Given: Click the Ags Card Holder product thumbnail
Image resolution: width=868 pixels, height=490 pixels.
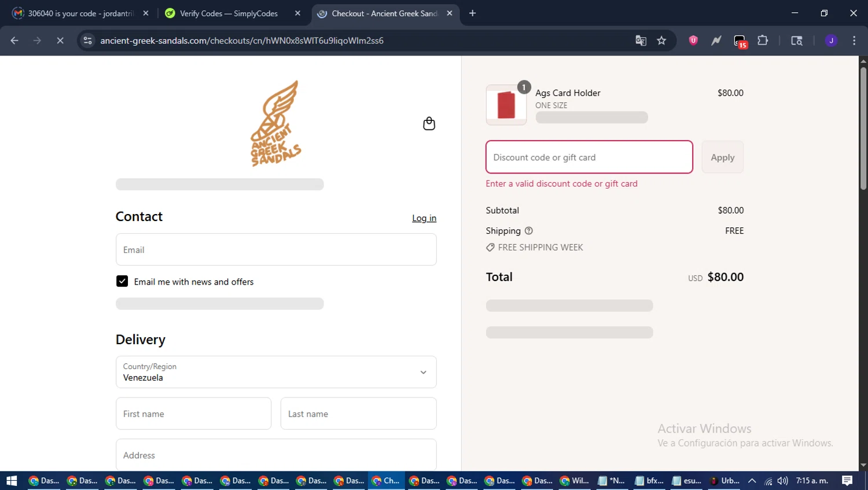Looking at the screenshot, I should pos(506,105).
